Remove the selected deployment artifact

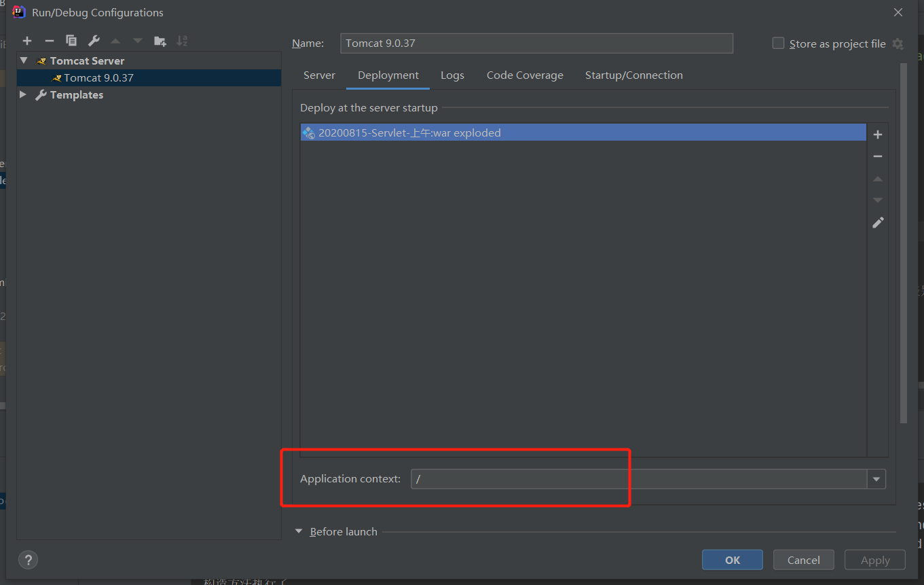click(878, 156)
